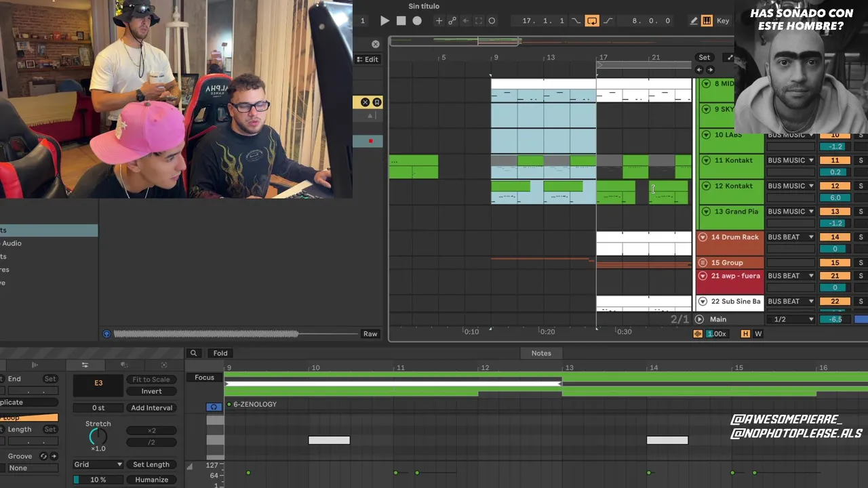Open the Notes tab header
Image resolution: width=868 pixels, height=488 pixels.
[541, 353]
